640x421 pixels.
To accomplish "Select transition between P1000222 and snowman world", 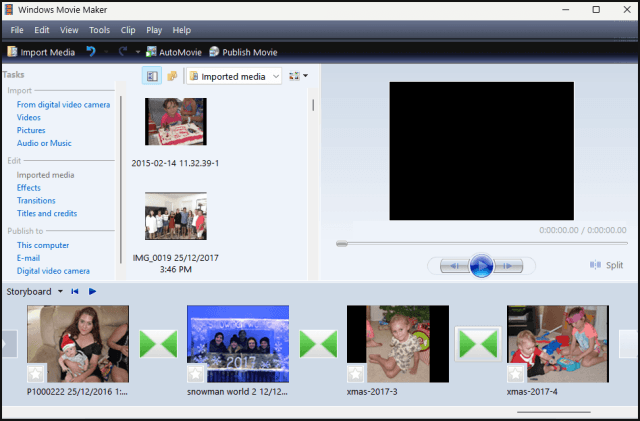I will coord(158,344).
